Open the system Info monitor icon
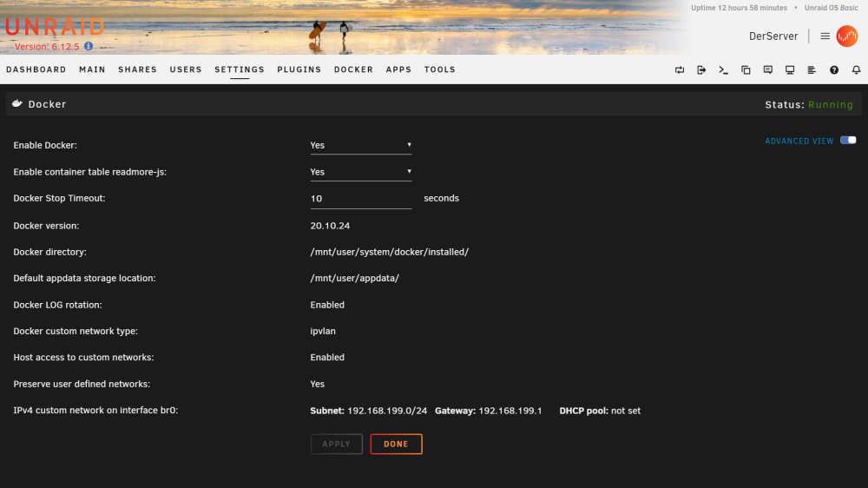The width and height of the screenshot is (868, 488). (x=790, y=69)
